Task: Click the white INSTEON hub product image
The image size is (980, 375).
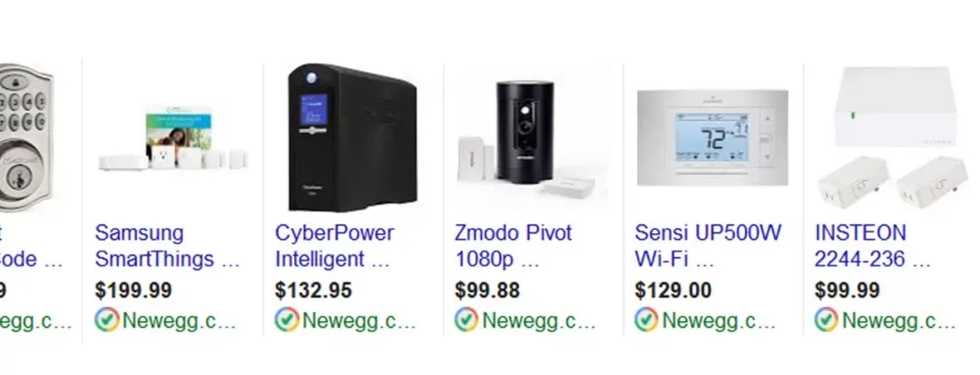Action: pyautogui.click(x=892, y=137)
